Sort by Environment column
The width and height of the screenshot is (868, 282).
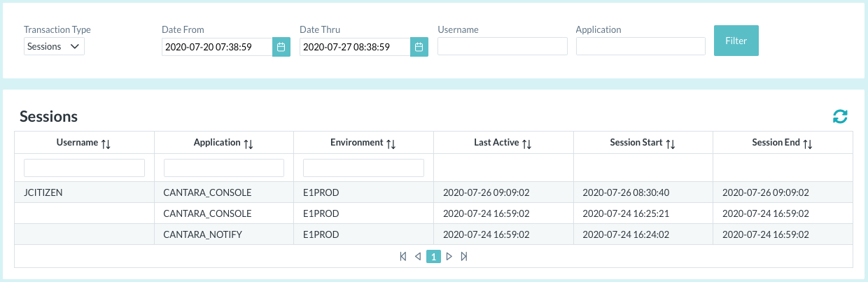coord(391,143)
